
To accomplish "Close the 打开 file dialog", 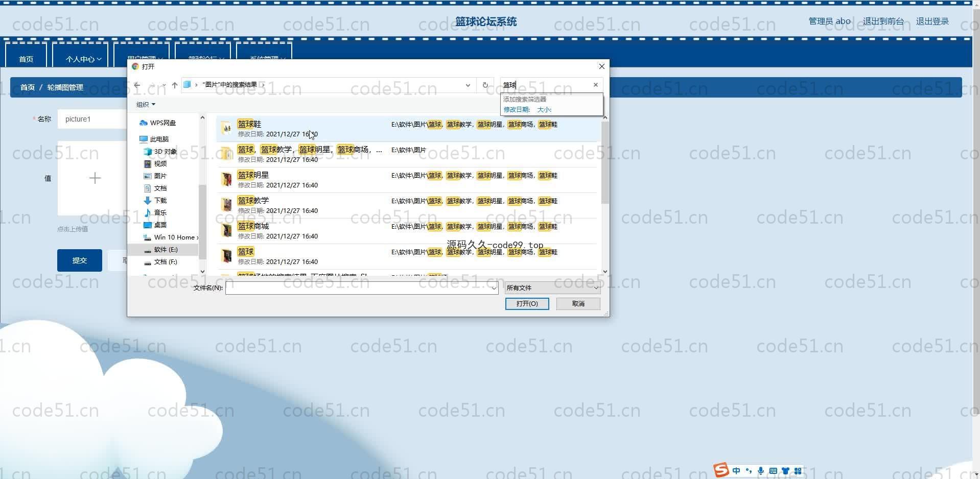I will click(x=602, y=66).
